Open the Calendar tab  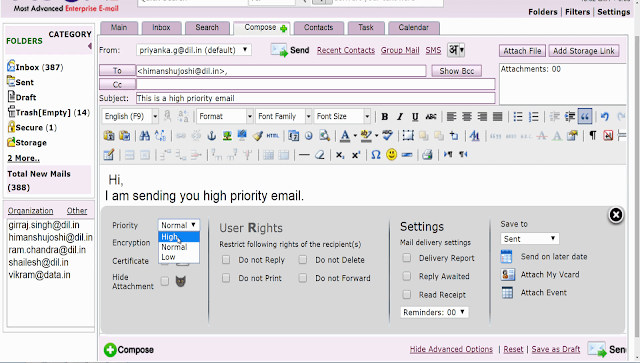413,28
